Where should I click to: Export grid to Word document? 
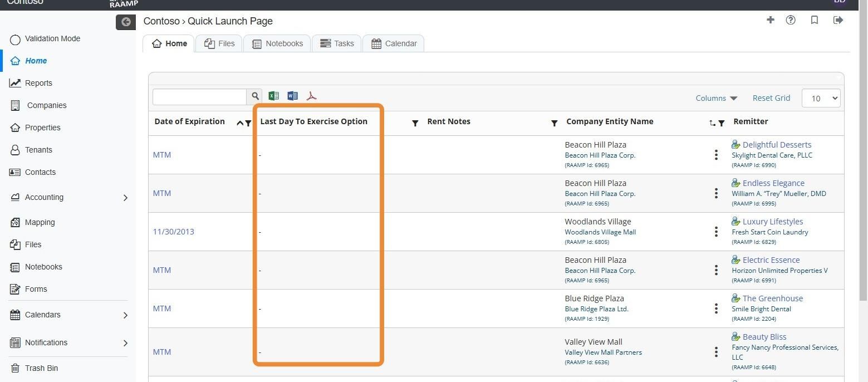(x=292, y=96)
